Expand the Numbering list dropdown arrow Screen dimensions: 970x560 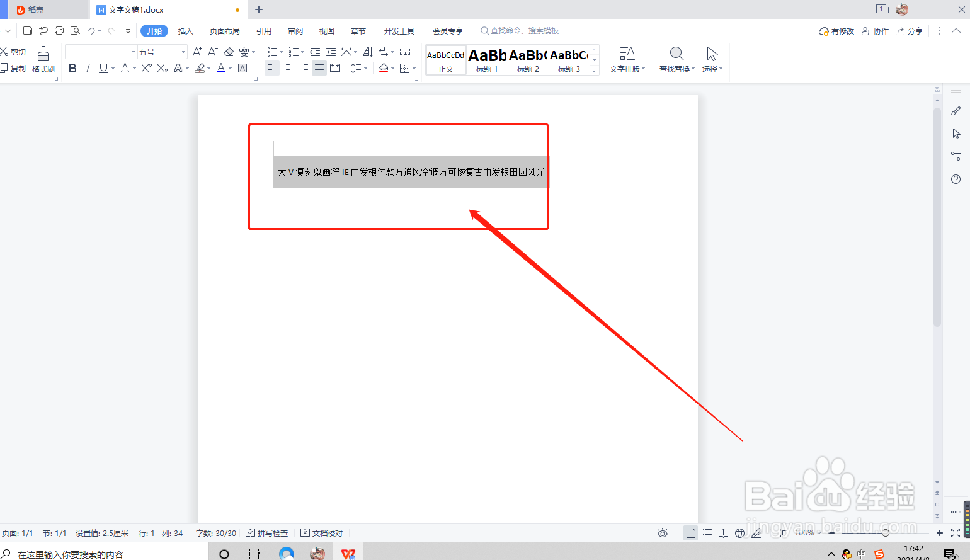(x=302, y=52)
